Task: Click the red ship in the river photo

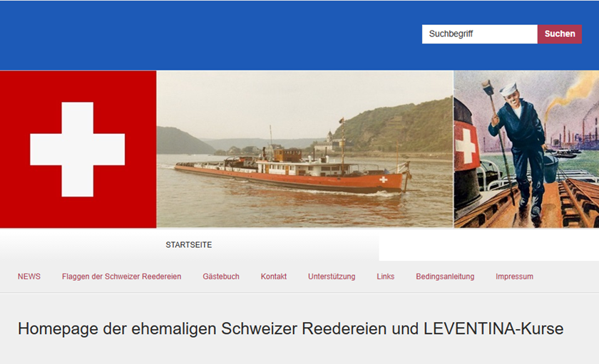Action: [299, 175]
